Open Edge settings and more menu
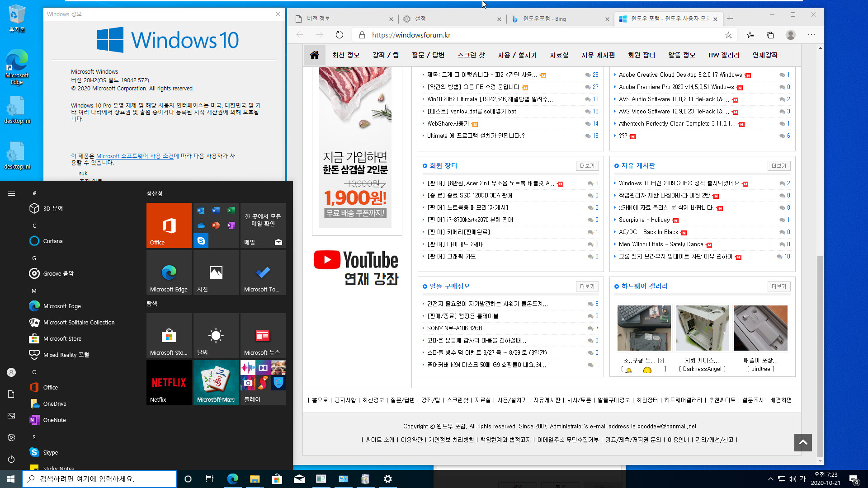Viewport: 868px width, 488px height. click(x=811, y=35)
